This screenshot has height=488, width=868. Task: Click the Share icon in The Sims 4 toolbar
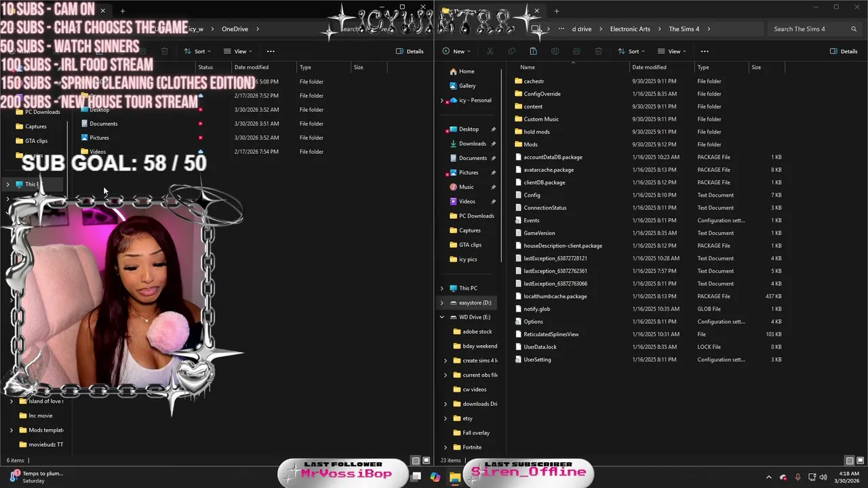(x=576, y=52)
